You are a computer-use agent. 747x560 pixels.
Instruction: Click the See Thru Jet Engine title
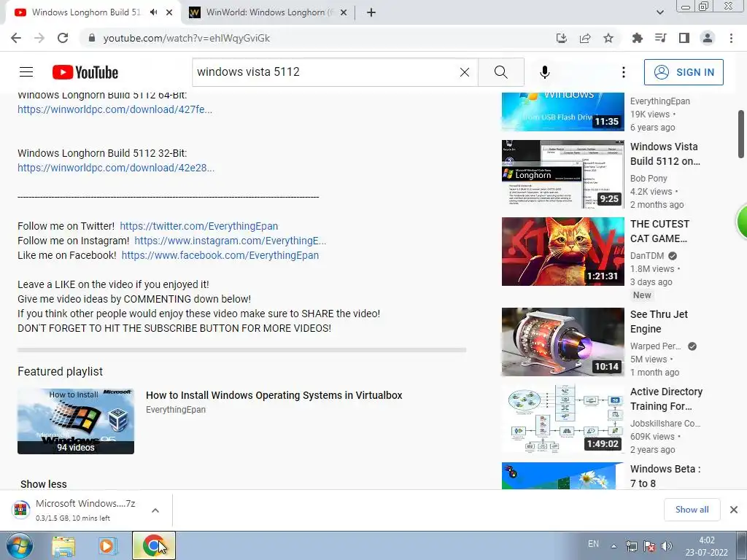coord(659,322)
